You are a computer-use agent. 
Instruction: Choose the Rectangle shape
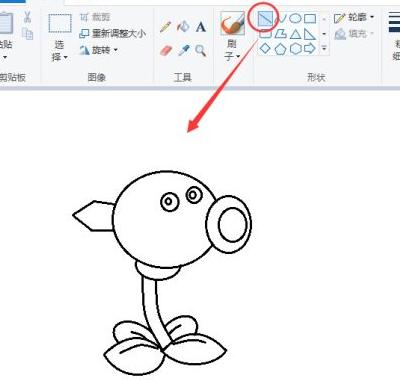(x=310, y=18)
